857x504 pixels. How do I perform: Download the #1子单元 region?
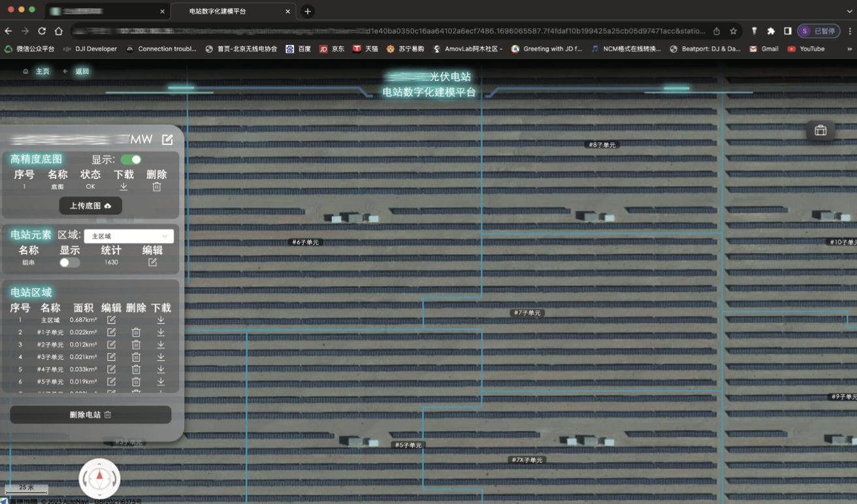point(161,332)
